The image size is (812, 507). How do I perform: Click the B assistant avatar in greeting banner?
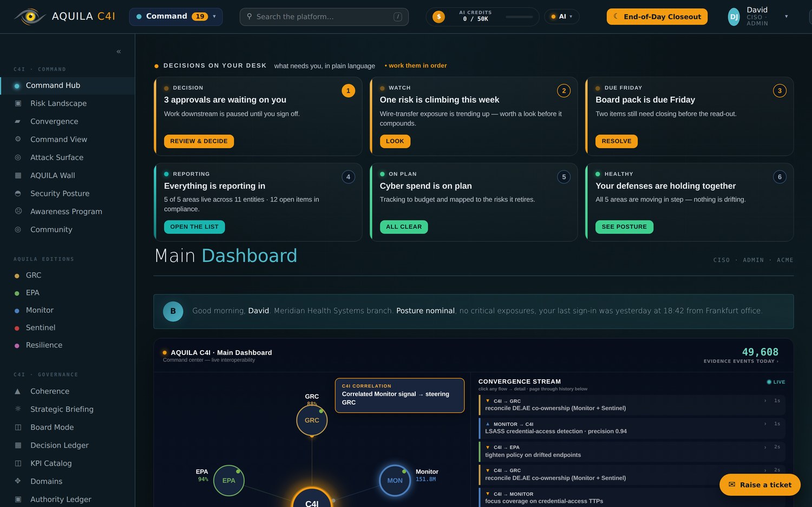(x=173, y=311)
